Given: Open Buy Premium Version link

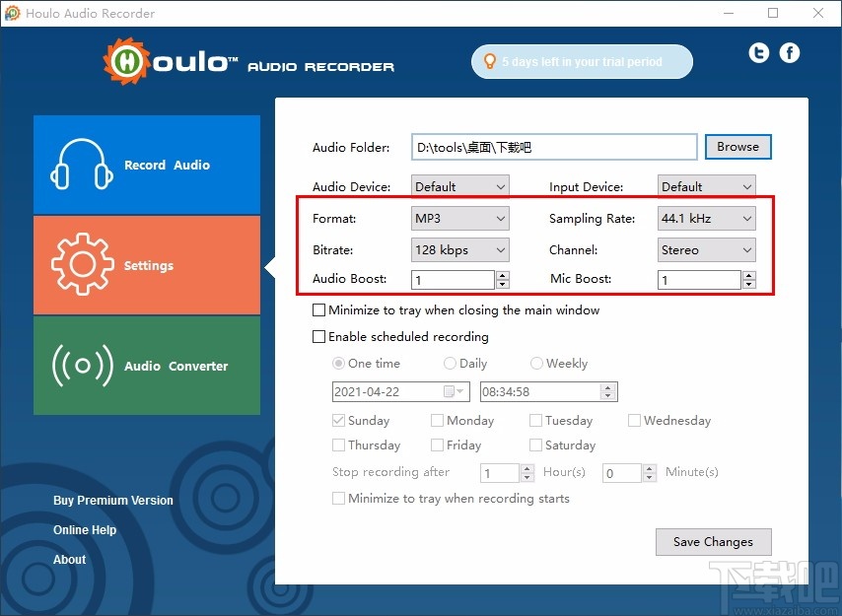Looking at the screenshot, I should pos(112,501).
